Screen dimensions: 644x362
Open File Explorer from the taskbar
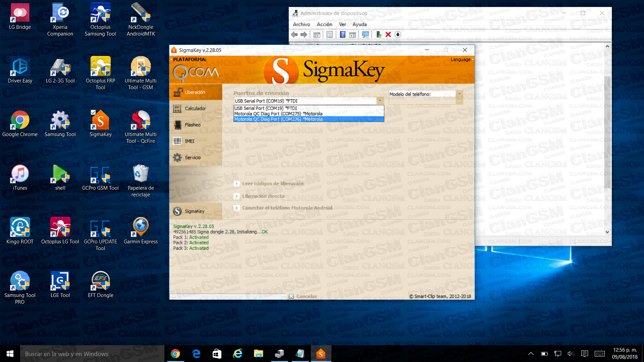258,354
